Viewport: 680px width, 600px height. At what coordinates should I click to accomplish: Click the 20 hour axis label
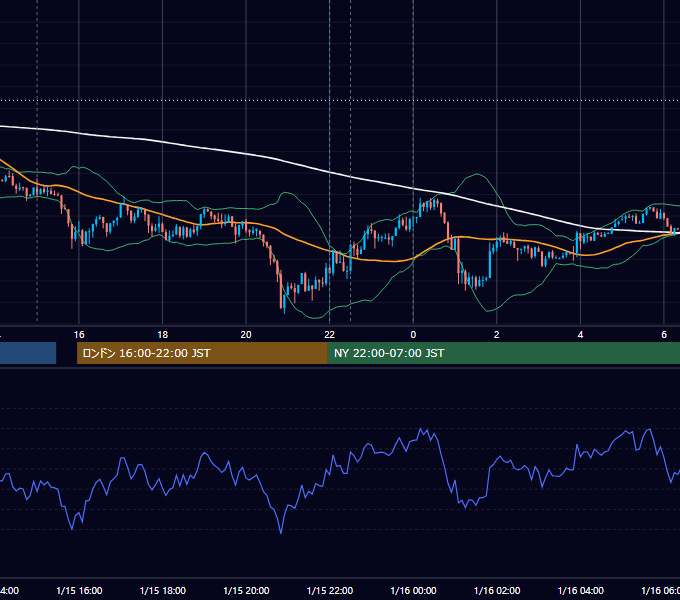(246, 335)
